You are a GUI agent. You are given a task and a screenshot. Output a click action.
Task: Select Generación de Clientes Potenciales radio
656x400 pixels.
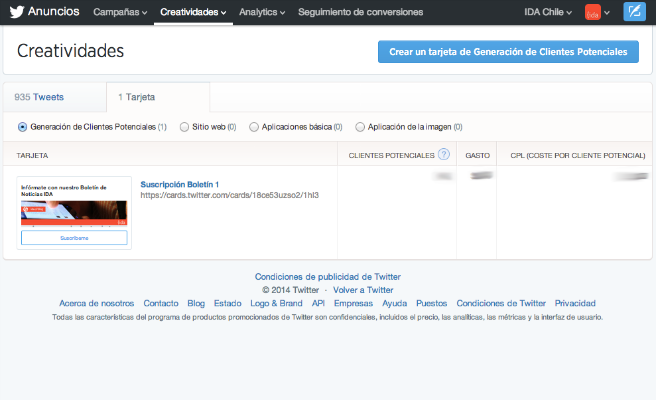(x=23, y=127)
